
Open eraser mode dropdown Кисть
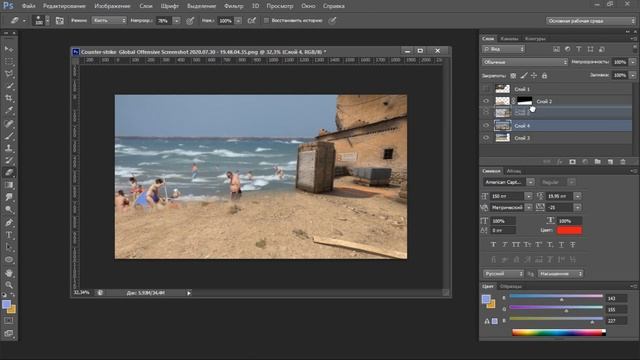[109, 20]
